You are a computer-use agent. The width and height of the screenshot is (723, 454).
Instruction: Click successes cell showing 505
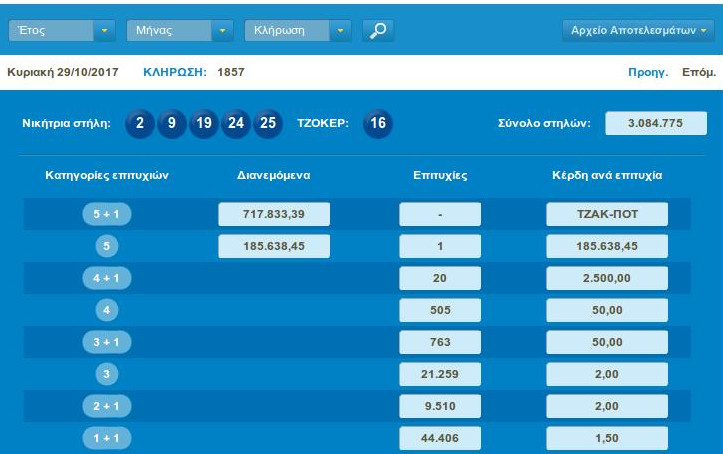click(440, 310)
